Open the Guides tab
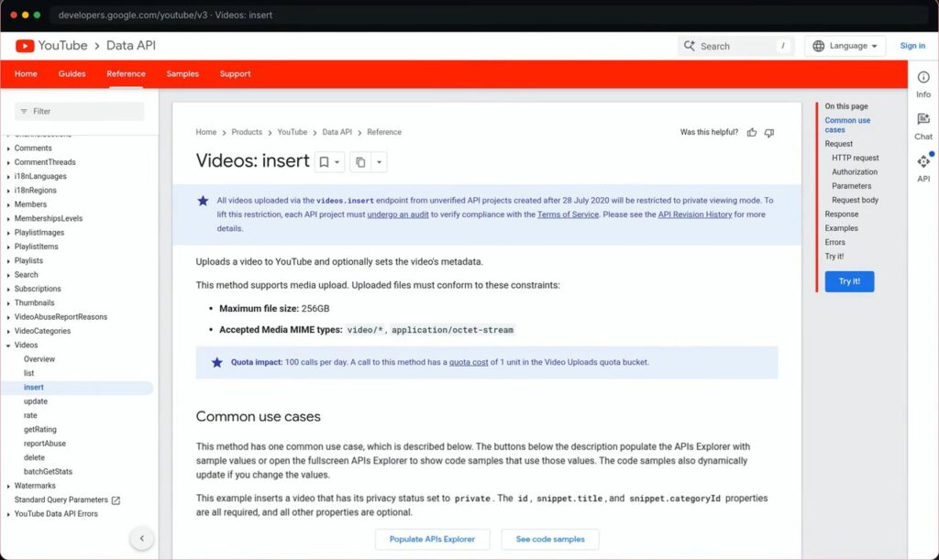939x560 pixels. point(72,74)
